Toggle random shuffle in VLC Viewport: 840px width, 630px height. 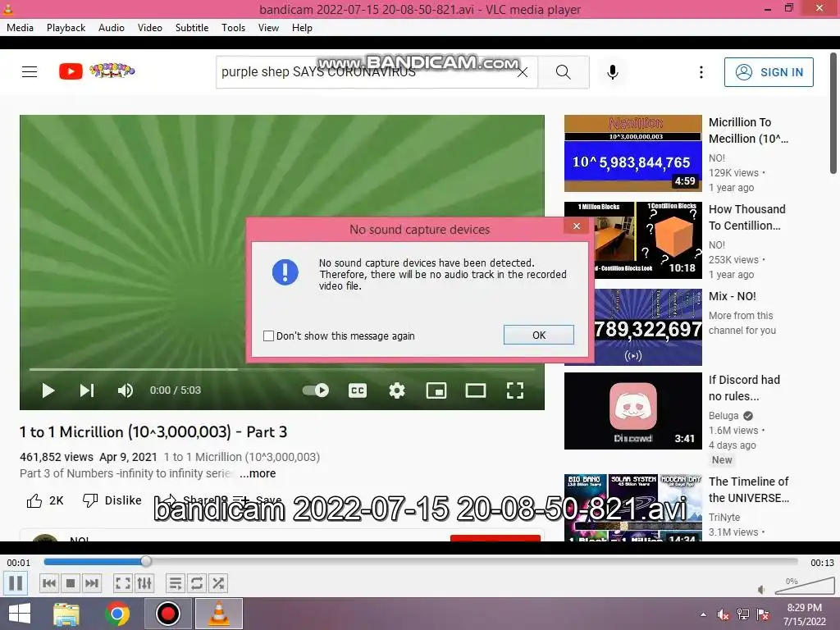point(218,583)
